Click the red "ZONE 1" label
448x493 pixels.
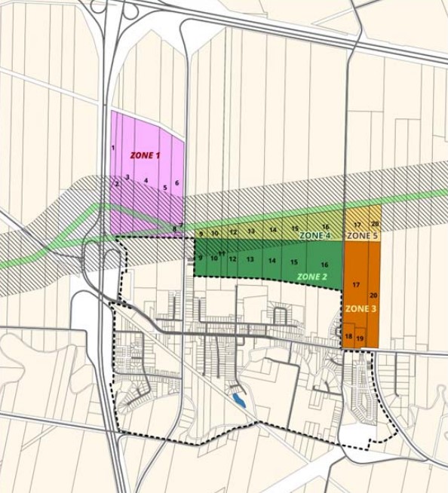[145, 155]
